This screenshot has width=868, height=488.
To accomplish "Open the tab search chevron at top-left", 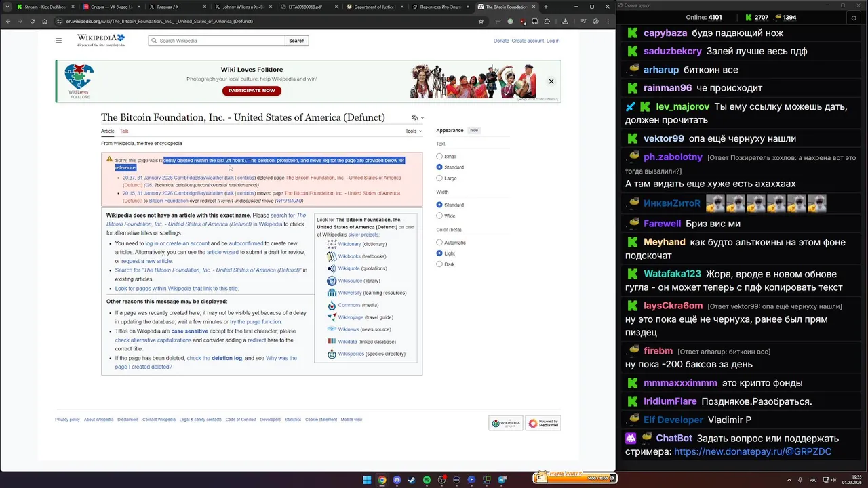I will 6,7.
